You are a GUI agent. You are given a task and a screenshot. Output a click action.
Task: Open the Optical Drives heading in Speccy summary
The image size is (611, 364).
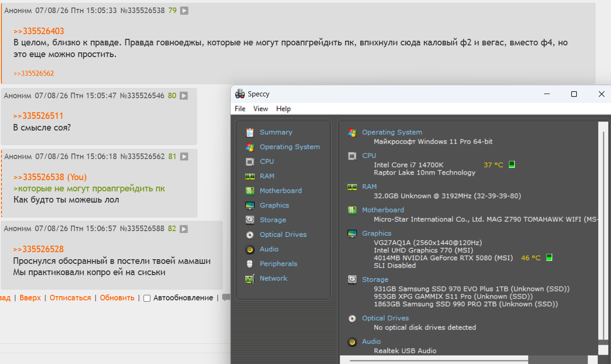[386, 318]
